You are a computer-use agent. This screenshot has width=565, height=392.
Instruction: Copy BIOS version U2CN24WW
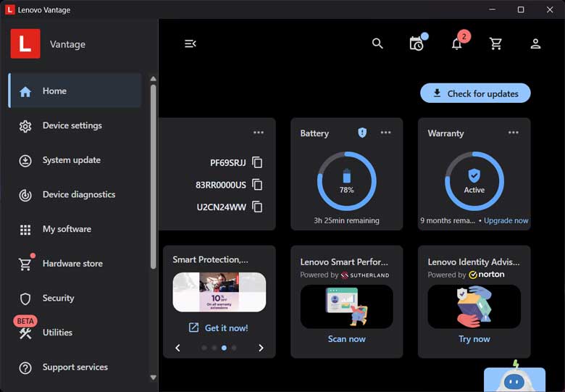click(257, 207)
